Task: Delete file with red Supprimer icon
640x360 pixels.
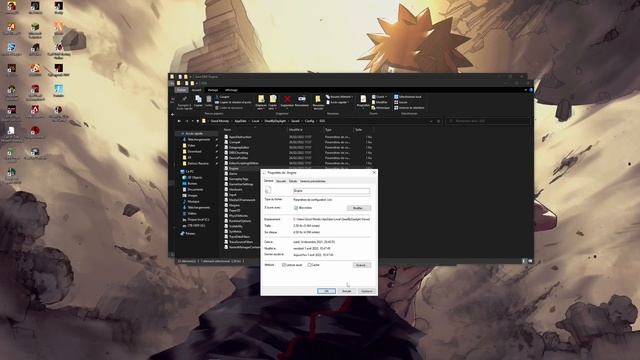Action: click(287, 101)
